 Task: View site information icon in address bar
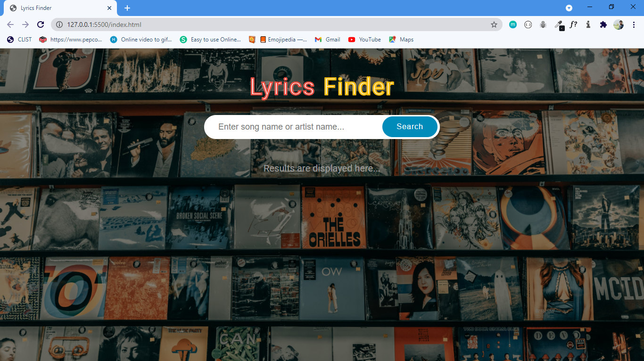[x=59, y=25]
